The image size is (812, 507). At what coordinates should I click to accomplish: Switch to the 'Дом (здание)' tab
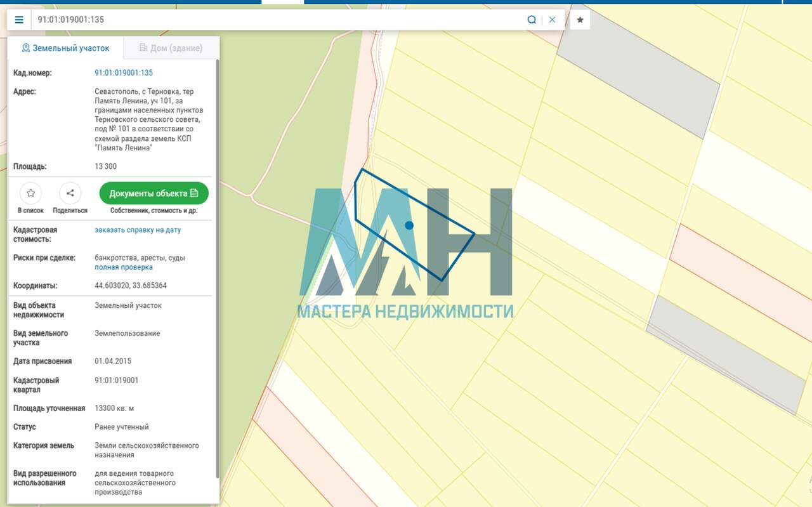click(171, 48)
